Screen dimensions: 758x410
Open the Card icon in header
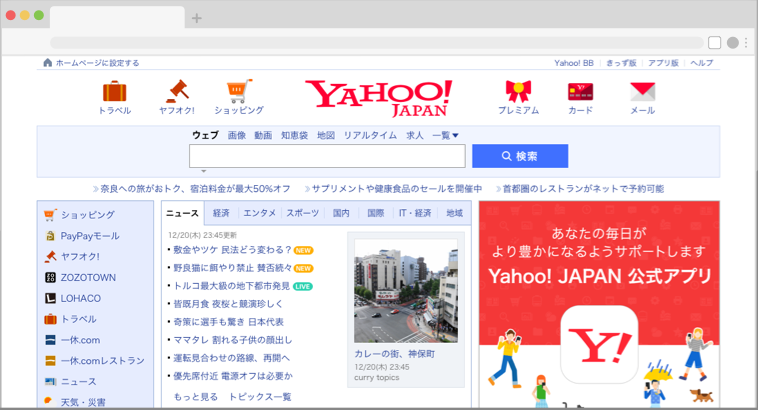(x=580, y=91)
